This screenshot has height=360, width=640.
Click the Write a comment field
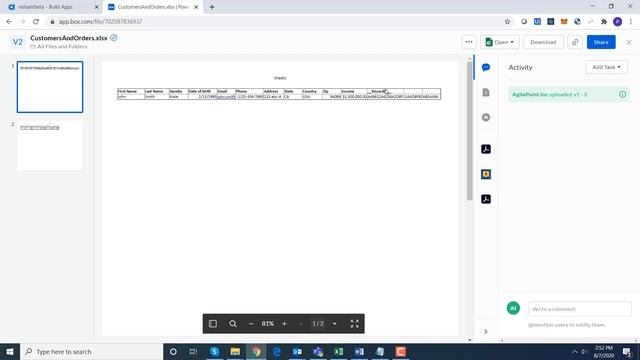pos(580,309)
